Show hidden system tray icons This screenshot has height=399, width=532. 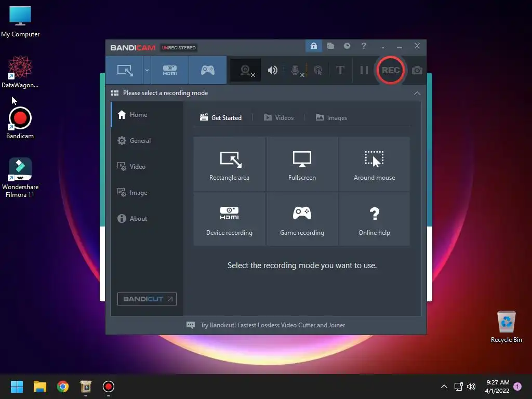pos(444,387)
